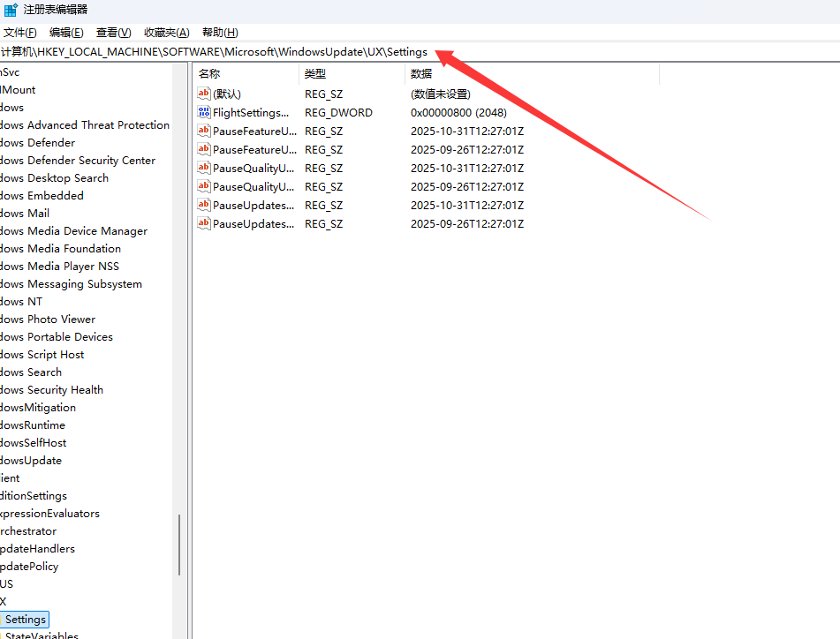
Task: Click the Registry Editor icon in the title bar
Action: coord(11,10)
